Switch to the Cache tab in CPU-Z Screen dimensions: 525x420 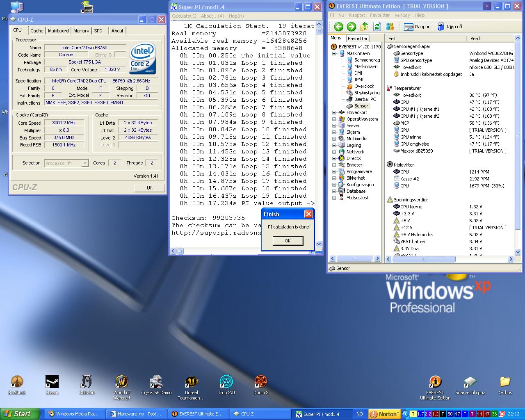tap(37, 31)
